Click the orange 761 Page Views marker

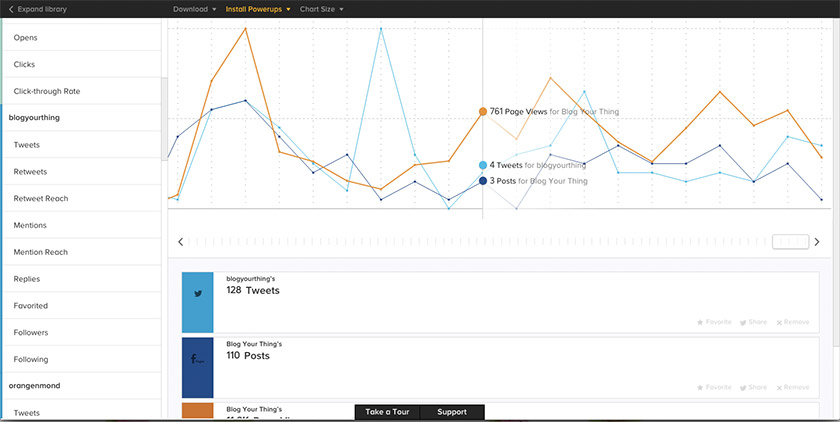(x=483, y=111)
